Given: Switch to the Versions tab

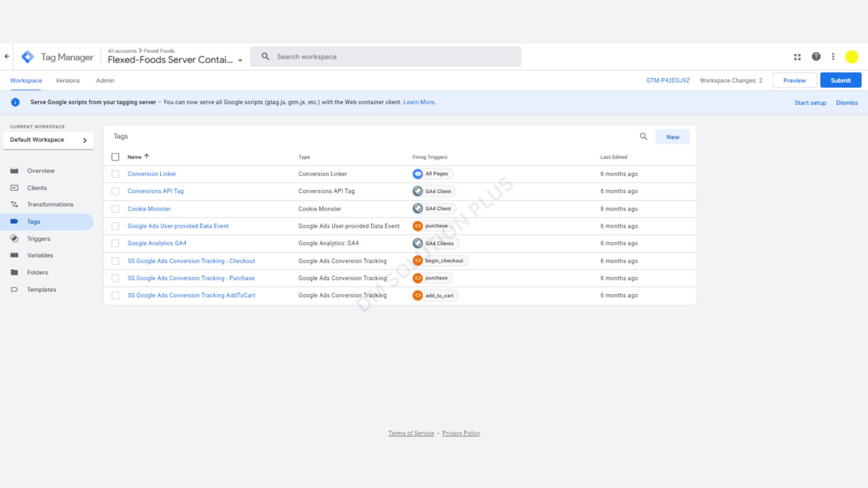Looking at the screenshot, I should pyautogui.click(x=67, y=81).
